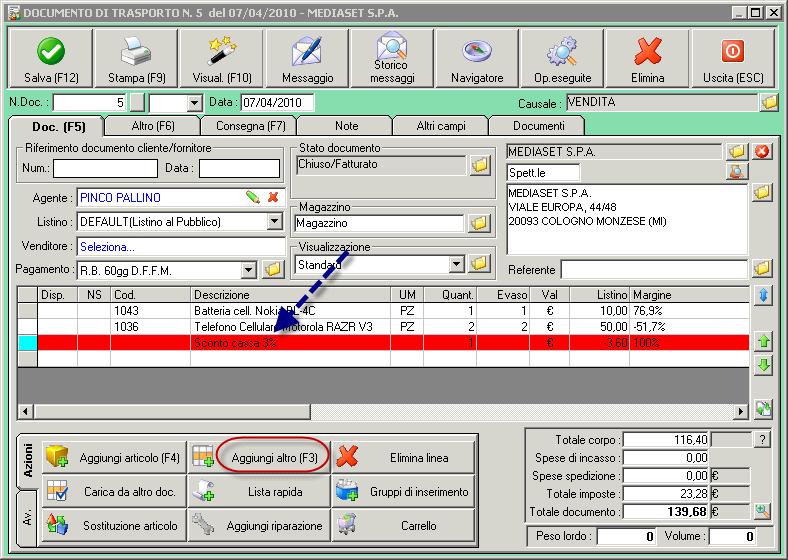Screen dimensions: 788x560
Task: Click refresh icon at grid bottom right
Action: point(763,408)
